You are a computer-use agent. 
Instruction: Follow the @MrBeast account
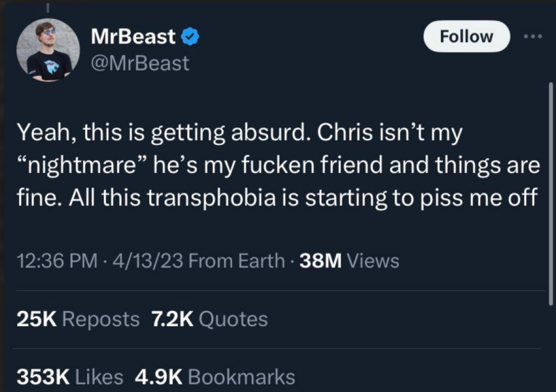point(466,36)
